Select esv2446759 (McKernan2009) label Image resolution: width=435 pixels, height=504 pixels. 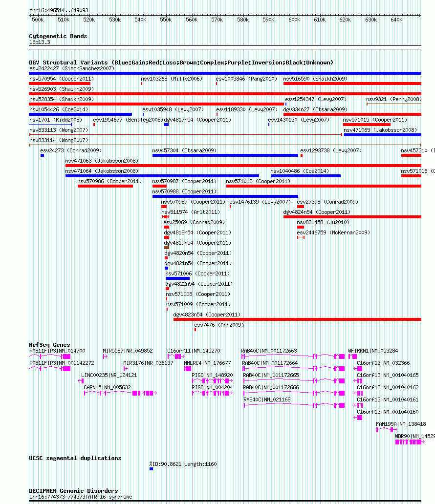click(x=333, y=233)
